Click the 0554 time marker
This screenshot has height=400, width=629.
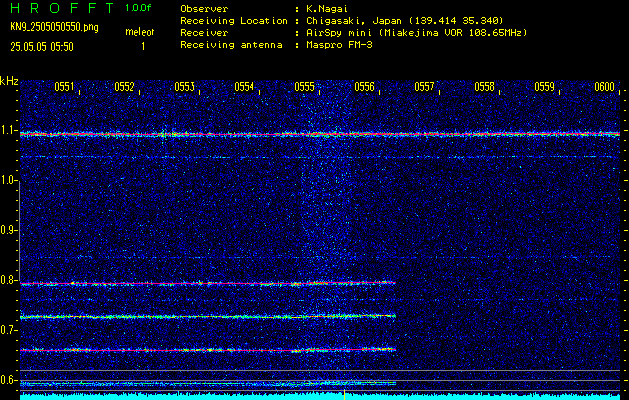[244, 87]
